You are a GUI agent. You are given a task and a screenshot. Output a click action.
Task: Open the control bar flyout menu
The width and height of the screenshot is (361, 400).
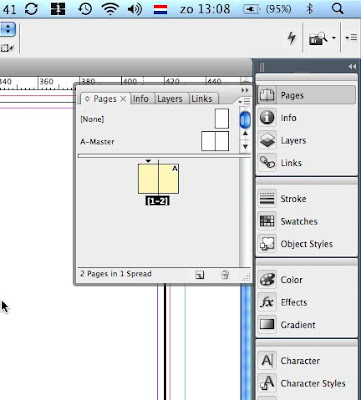coord(351,38)
